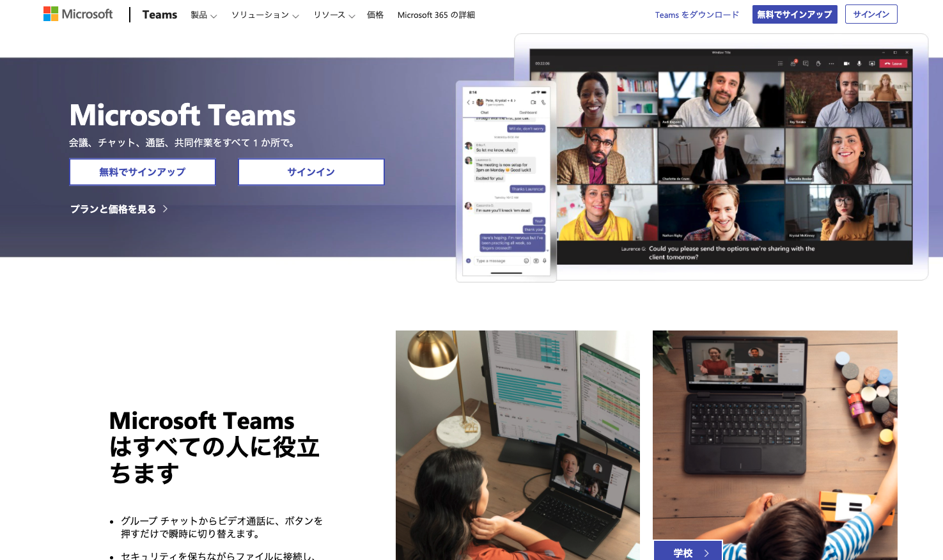Click the photo of the woman at dual monitors
The height and width of the screenshot is (560, 943).
[x=518, y=445]
